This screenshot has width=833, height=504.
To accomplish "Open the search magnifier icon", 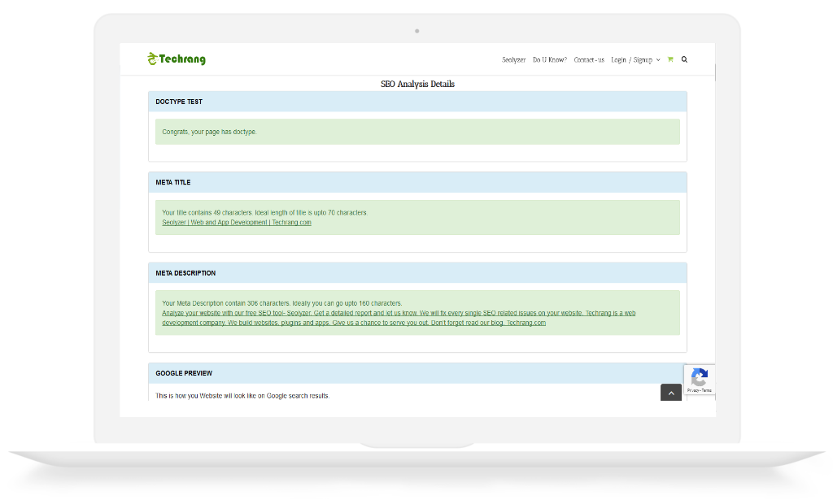I will tap(684, 59).
